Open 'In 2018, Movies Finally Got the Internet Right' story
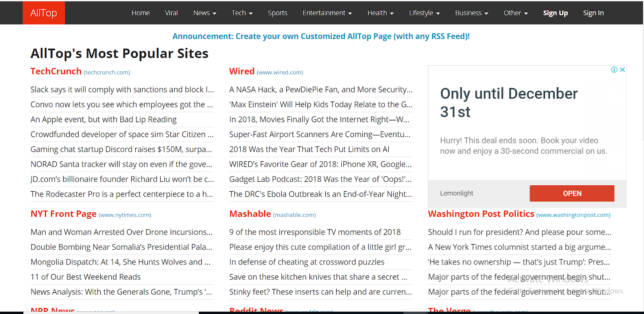Viewport: 644px width, 314px height. pos(320,119)
